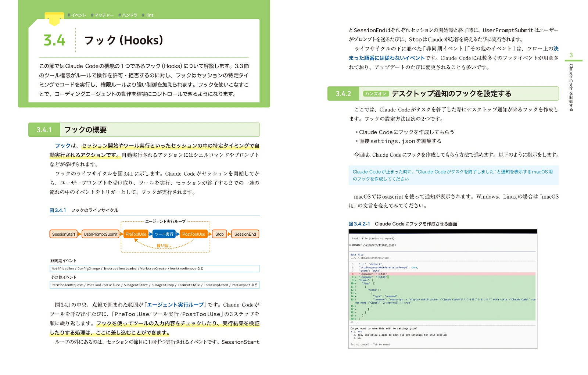Click the Notification / ConfigChange events box
The height and width of the screenshot is (375, 588).
(155, 269)
